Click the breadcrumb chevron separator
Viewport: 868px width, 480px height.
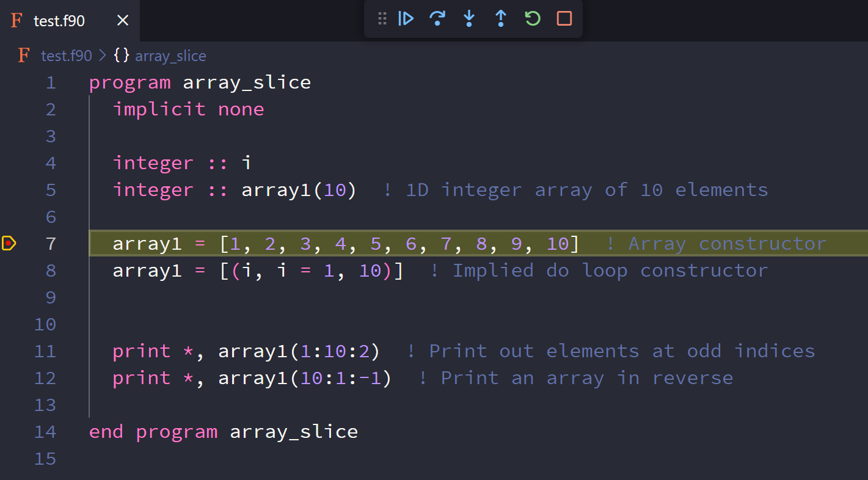(103, 56)
